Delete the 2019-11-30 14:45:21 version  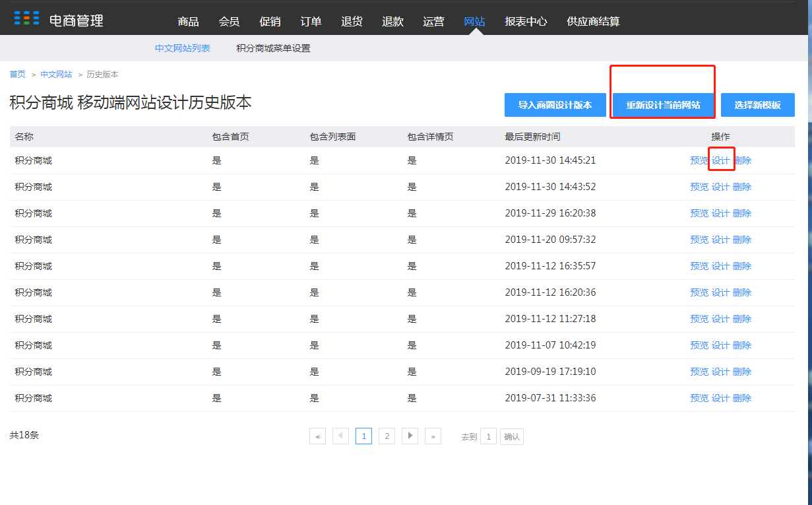[742, 160]
